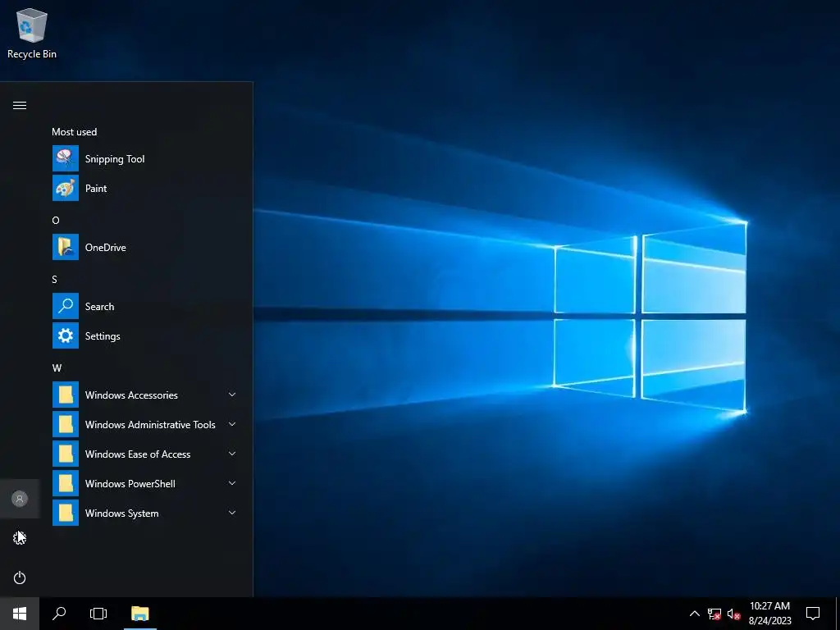The width and height of the screenshot is (840, 630).
Task: Click the Windows PowerShell folder icon
Action: [66, 483]
